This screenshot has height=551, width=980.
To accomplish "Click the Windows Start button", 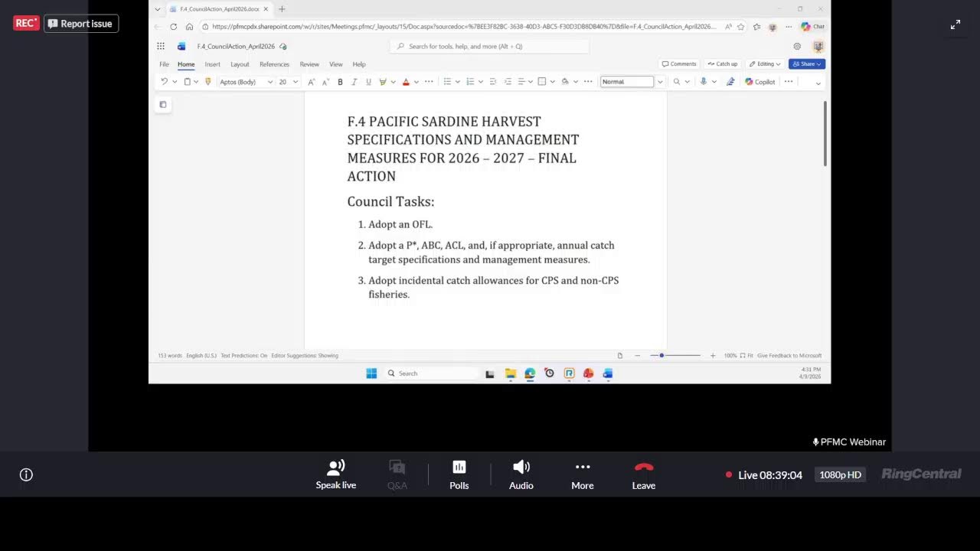I will tap(371, 373).
